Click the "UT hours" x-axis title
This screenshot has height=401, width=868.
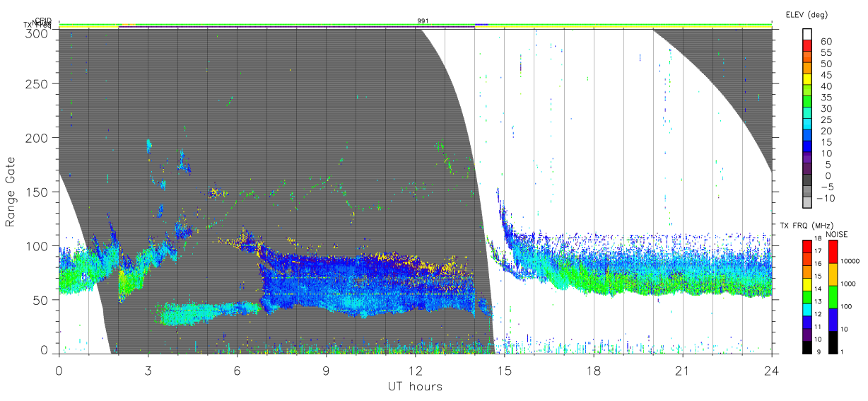415,386
